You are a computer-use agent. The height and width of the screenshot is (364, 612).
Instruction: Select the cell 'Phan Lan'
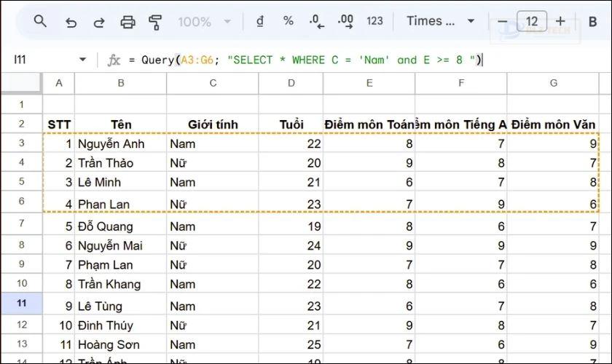[x=121, y=203]
